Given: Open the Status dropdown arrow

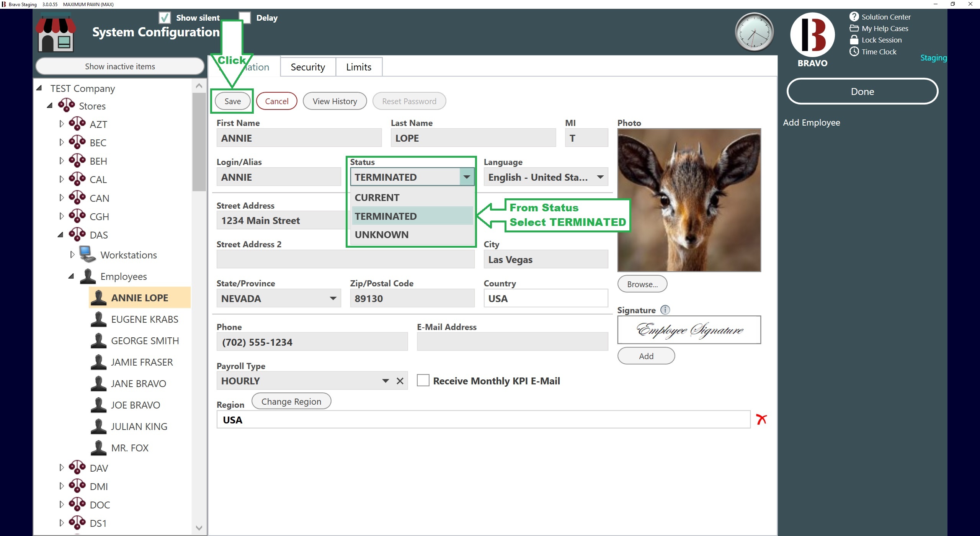Looking at the screenshot, I should point(467,177).
